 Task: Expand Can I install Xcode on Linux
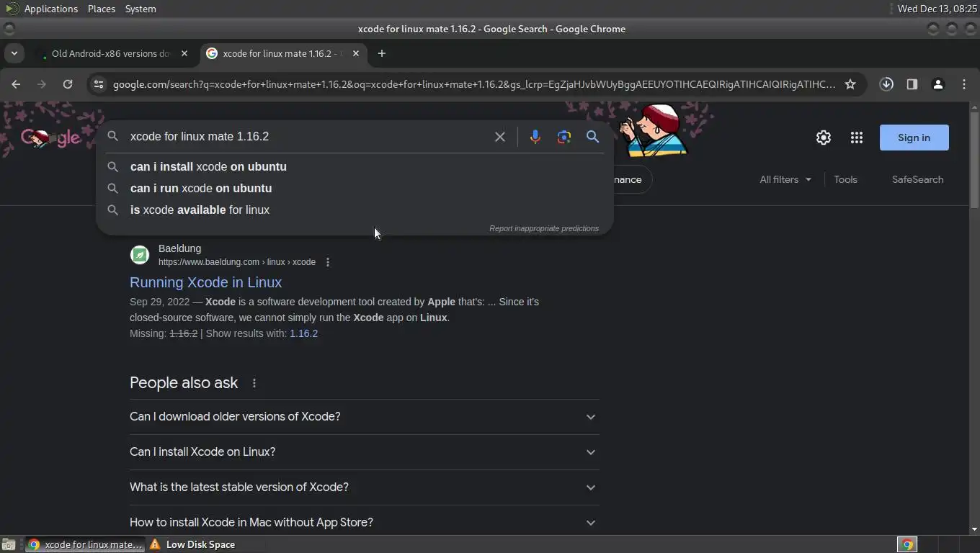pyautogui.click(x=364, y=452)
